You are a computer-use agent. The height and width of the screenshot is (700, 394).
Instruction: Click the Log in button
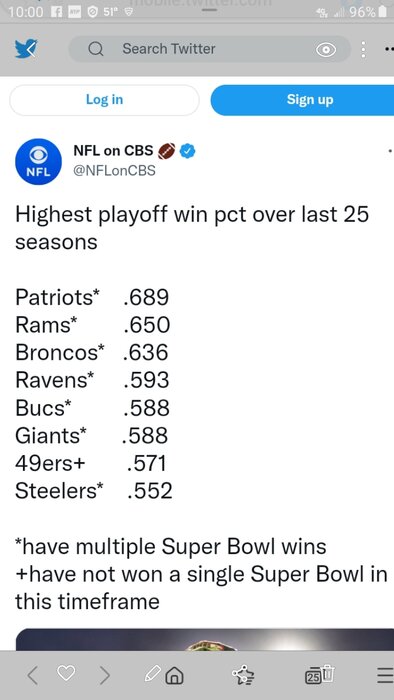tap(104, 100)
